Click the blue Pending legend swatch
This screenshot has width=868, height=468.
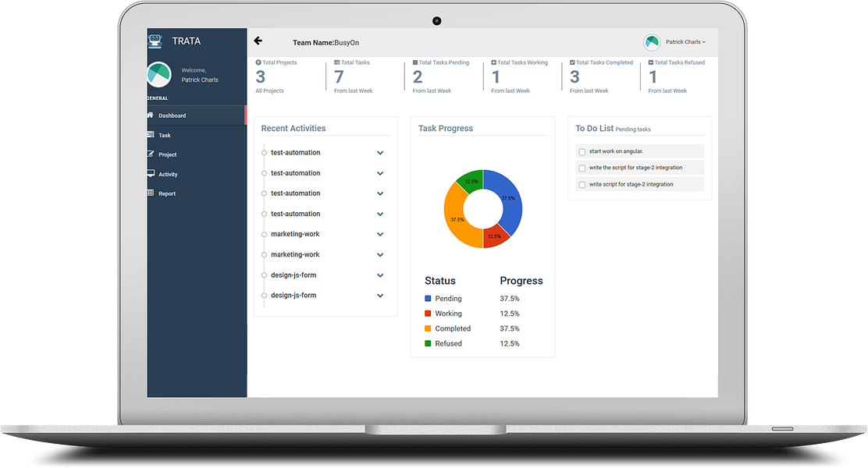pyautogui.click(x=428, y=298)
